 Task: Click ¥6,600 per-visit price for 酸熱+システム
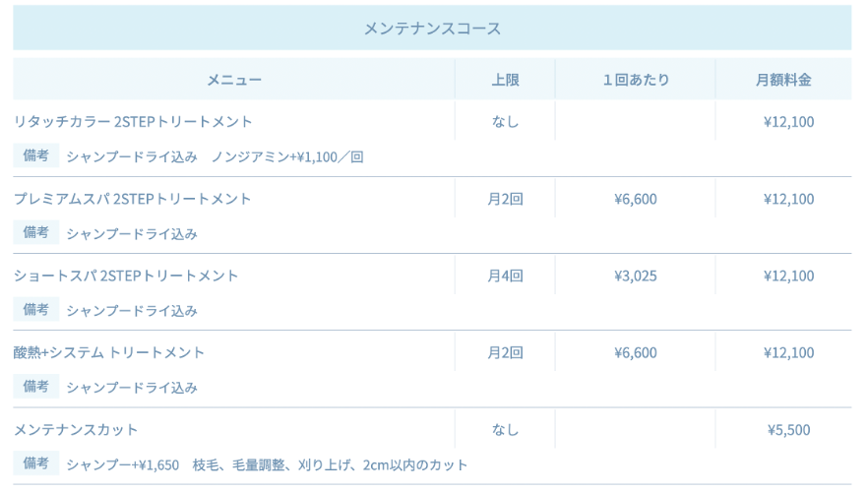pyautogui.click(x=635, y=352)
